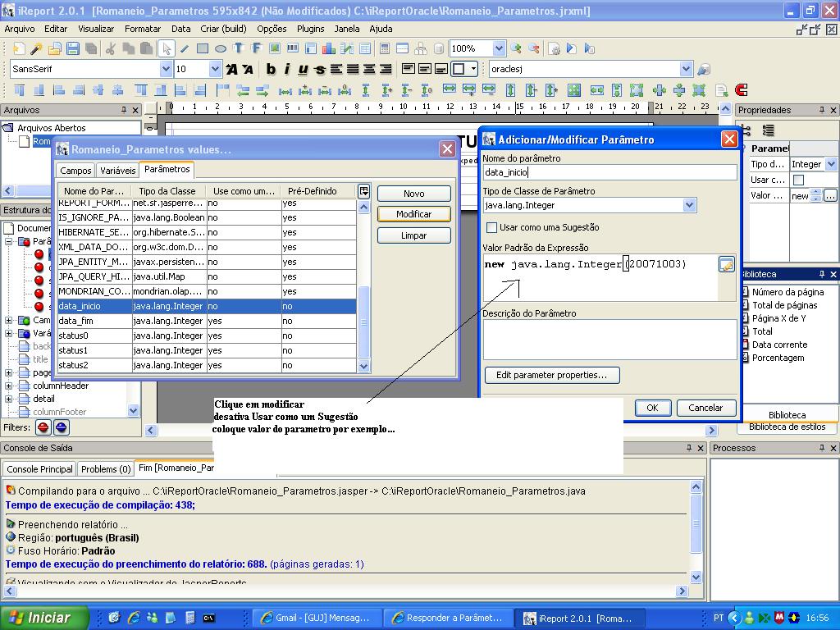840x630 pixels.
Task: Run report using active connection icon
Action: click(x=590, y=48)
